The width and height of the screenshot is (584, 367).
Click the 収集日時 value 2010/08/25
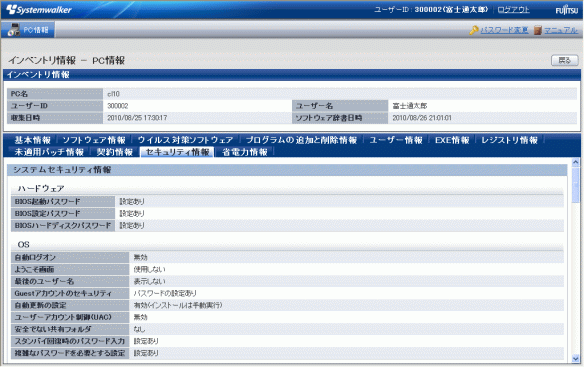coord(137,118)
